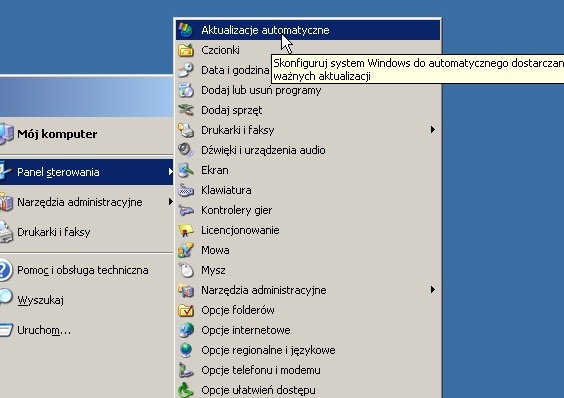Choose the Mowa entry
Screen dimensions: 564x398
(308, 250)
